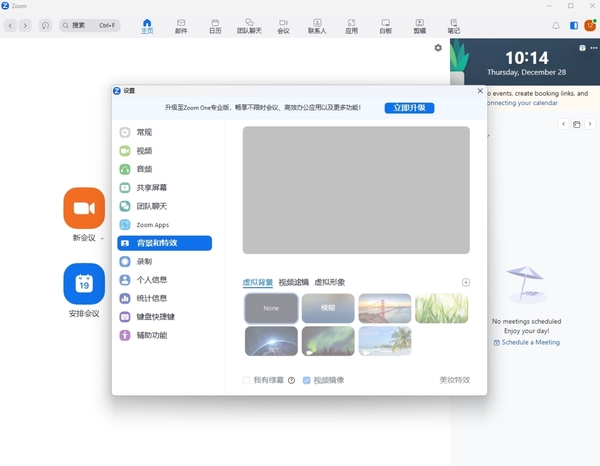
Task: Go to next day in calendar panel
Action: point(589,124)
